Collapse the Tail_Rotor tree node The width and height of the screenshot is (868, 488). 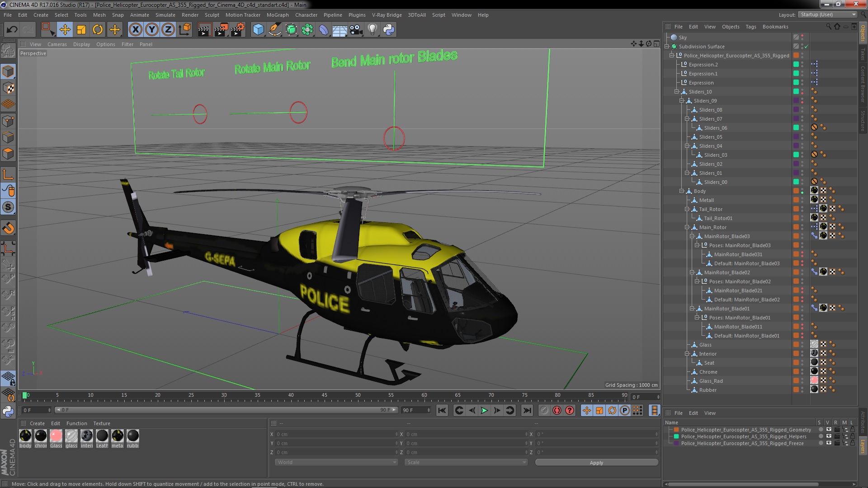[687, 209]
